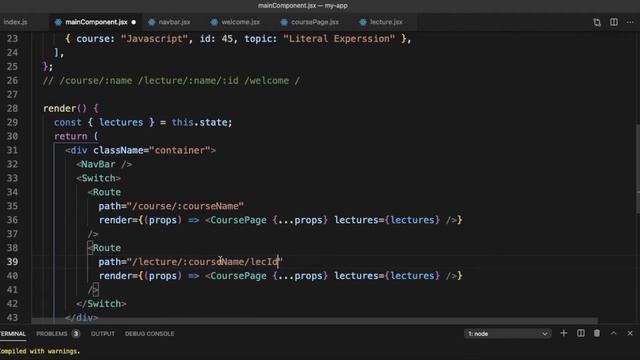640x360 pixels.
Task: Maximize the panel with the up chevron
Action: tap(613, 333)
